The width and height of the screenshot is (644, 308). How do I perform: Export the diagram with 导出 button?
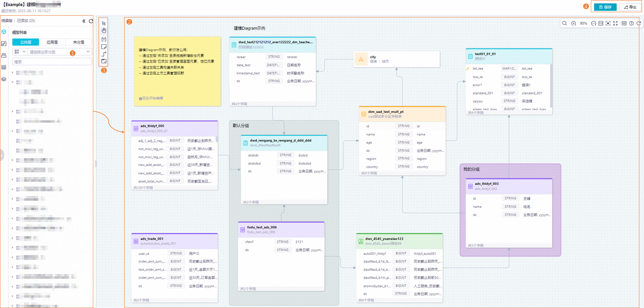click(x=630, y=7)
